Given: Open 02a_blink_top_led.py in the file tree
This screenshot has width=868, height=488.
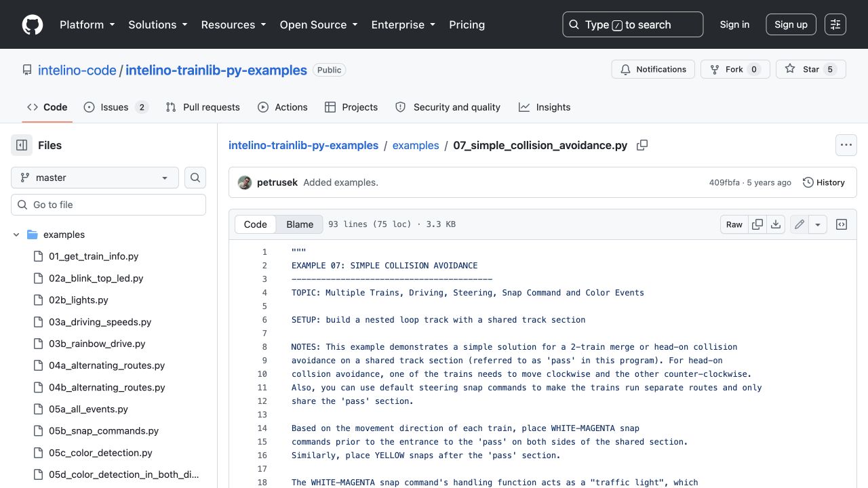Looking at the screenshot, I should 96,278.
